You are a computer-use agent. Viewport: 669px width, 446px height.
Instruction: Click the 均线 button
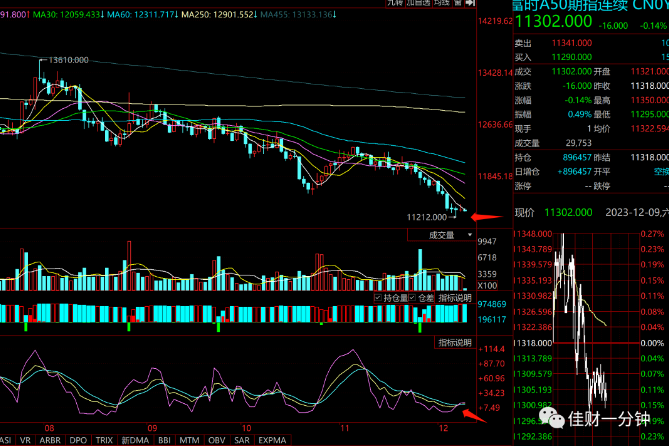442,3
